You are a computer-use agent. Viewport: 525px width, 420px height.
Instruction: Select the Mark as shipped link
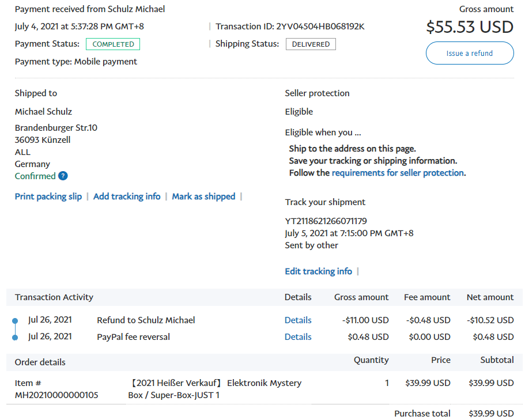(203, 196)
